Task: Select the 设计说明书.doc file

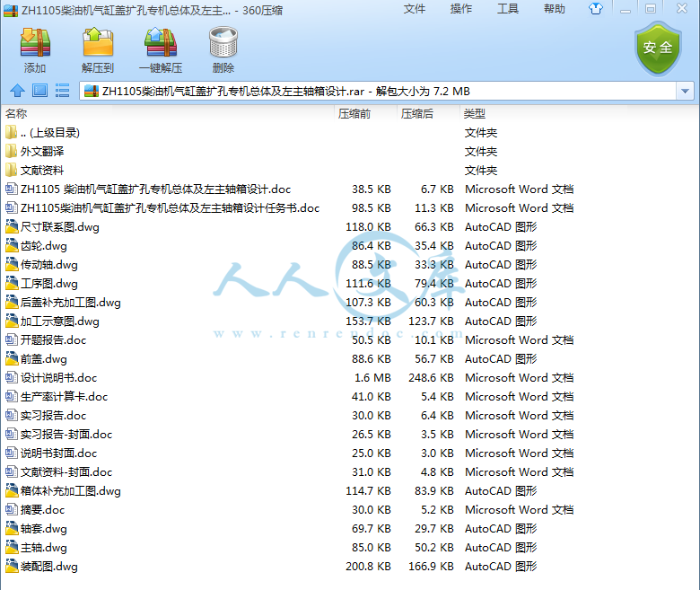Action: point(350,378)
